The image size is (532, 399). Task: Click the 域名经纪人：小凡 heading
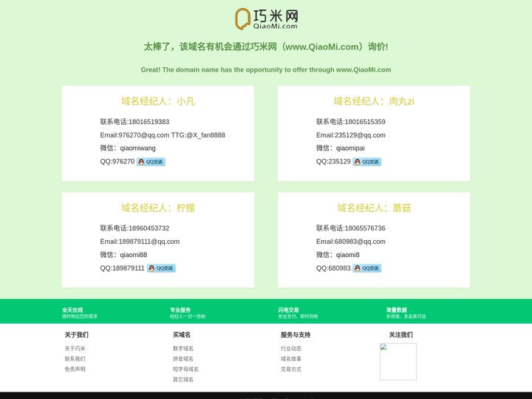(158, 101)
